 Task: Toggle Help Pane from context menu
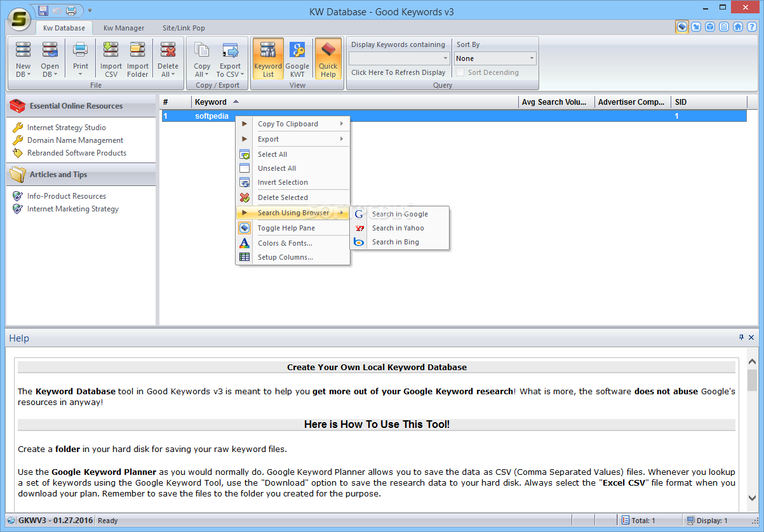pyautogui.click(x=293, y=228)
